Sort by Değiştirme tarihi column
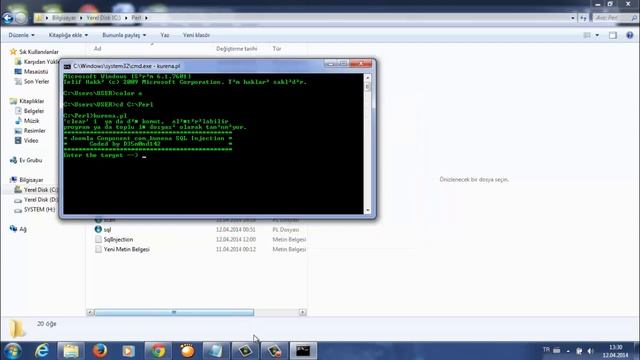640x360 pixels. 237,49
